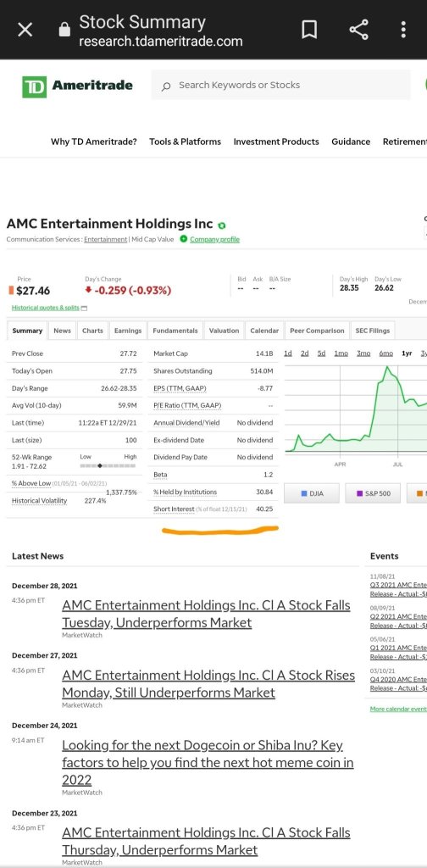This screenshot has height=868, width=427.
Task: Click the EPS (TTM, GAAP) label
Action: click(180, 388)
